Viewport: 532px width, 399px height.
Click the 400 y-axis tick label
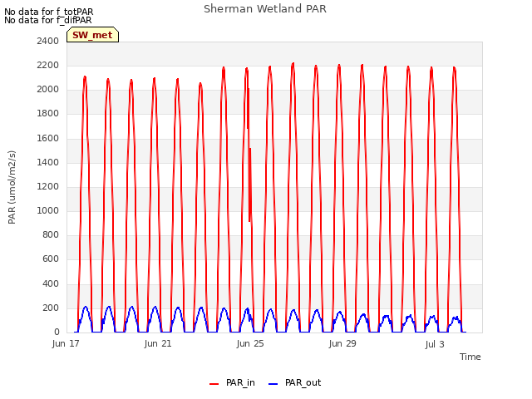[x=51, y=283]
